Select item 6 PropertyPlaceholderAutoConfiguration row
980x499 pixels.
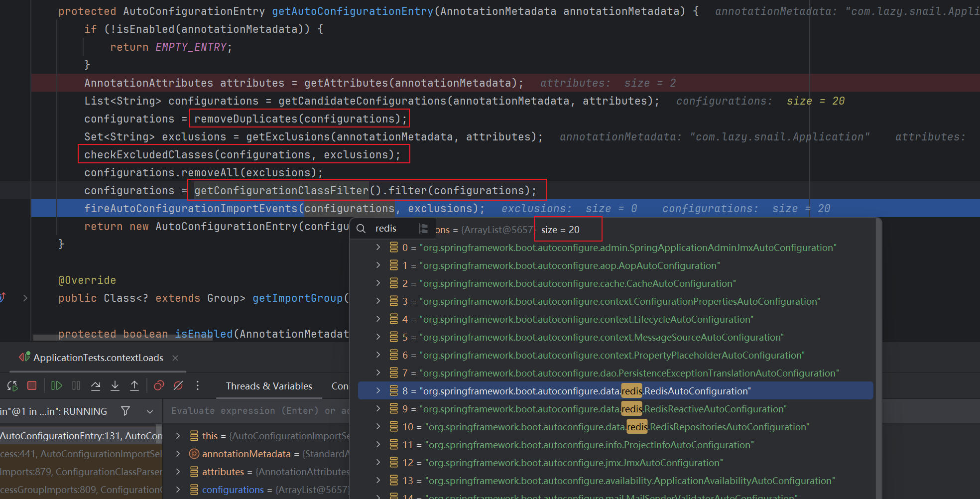pos(615,355)
